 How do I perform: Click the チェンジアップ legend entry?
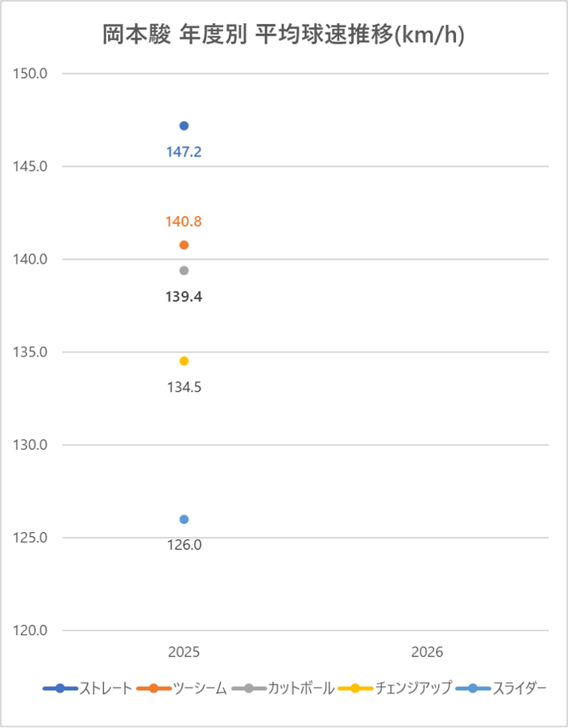(x=395, y=688)
